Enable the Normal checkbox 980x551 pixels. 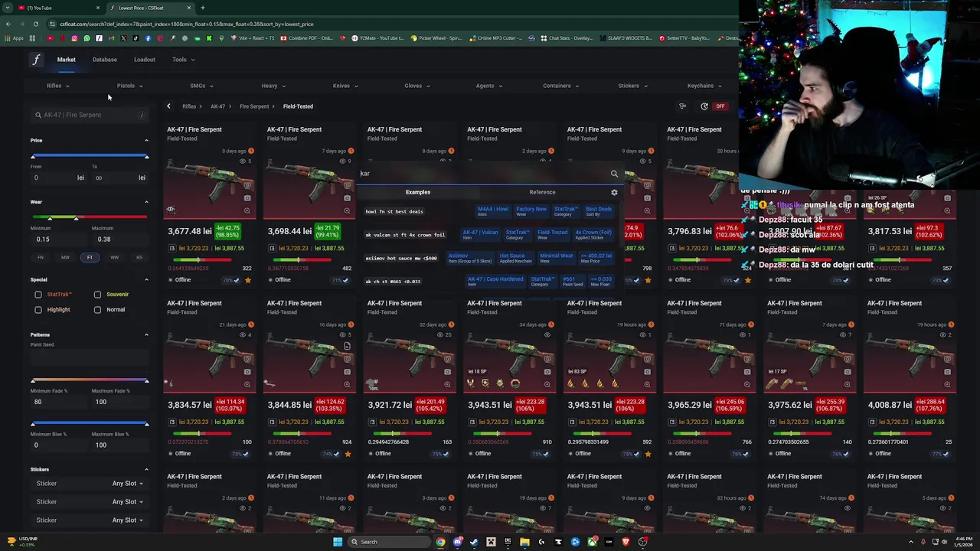pyautogui.click(x=97, y=309)
